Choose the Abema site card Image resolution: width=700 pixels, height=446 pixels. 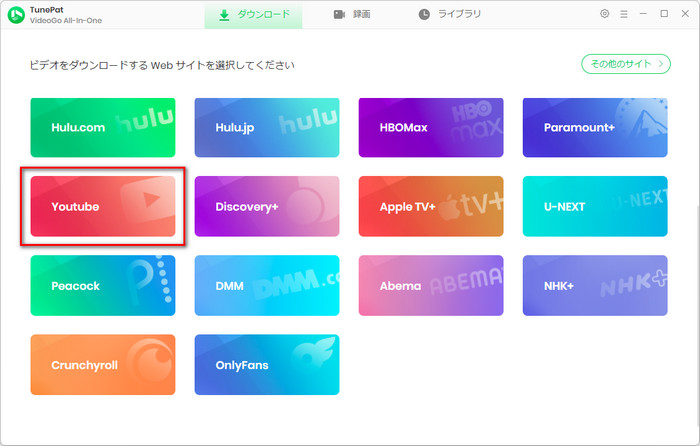pyautogui.click(x=431, y=286)
